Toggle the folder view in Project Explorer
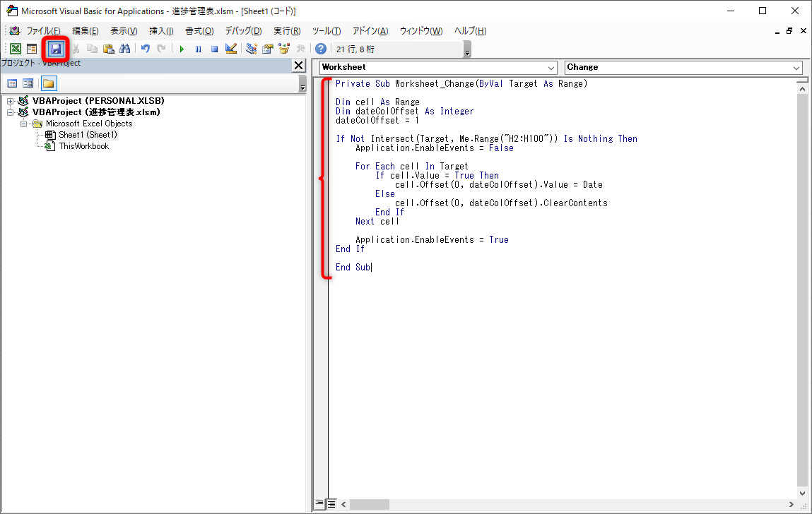The height and width of the screenshot is (514, 812). click(x=47, y=84)
